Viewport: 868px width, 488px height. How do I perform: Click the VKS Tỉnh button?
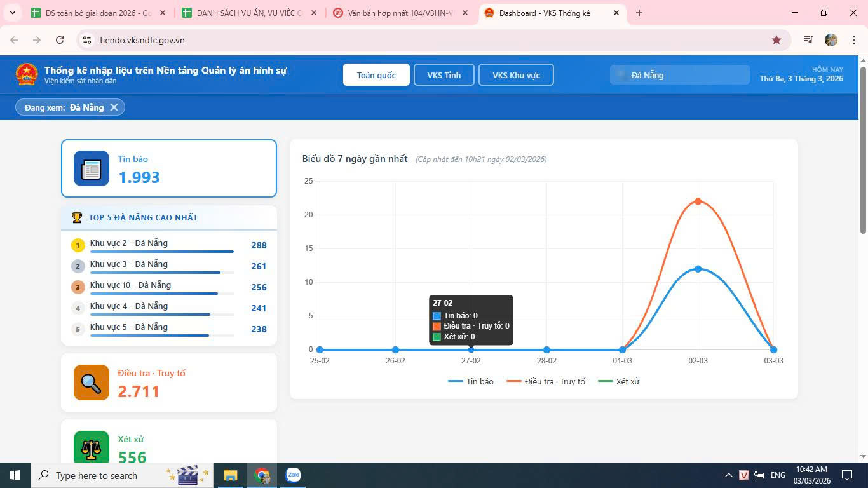tap(444, 75)
